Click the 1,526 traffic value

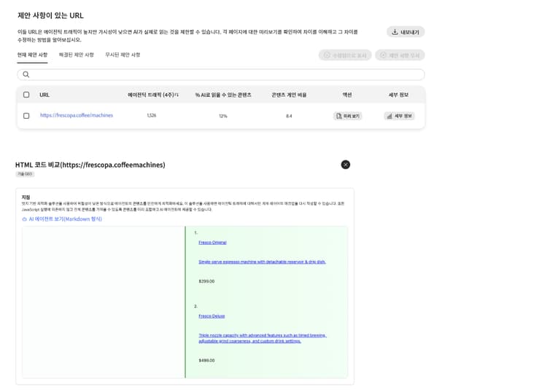[152, 115]
